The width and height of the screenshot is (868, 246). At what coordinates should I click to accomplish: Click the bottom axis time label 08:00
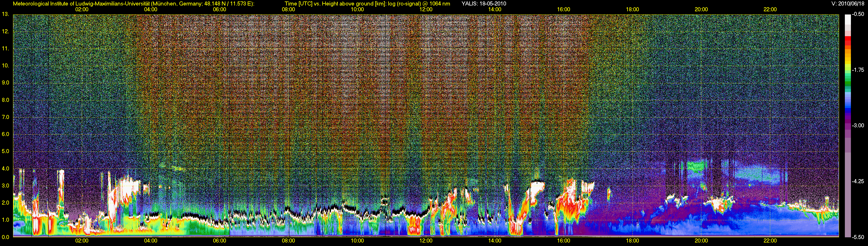point(288,241)
